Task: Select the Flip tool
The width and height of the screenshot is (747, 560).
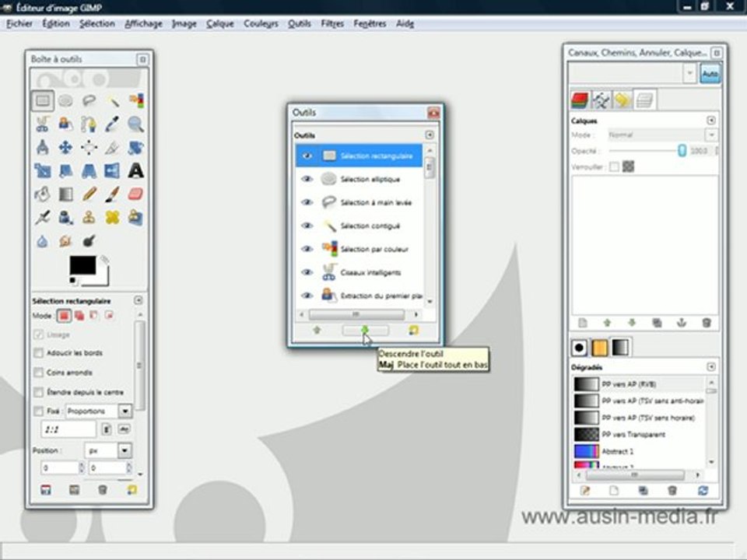Action: click(112, 170)
